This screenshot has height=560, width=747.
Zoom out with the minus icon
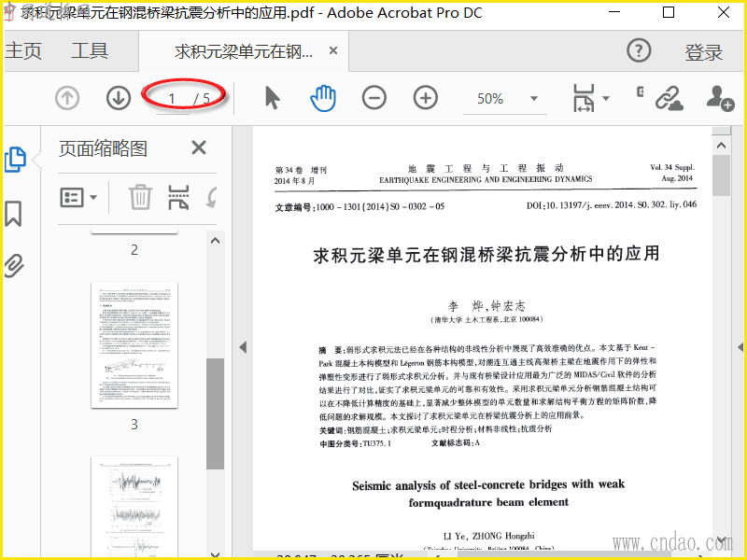374,98
